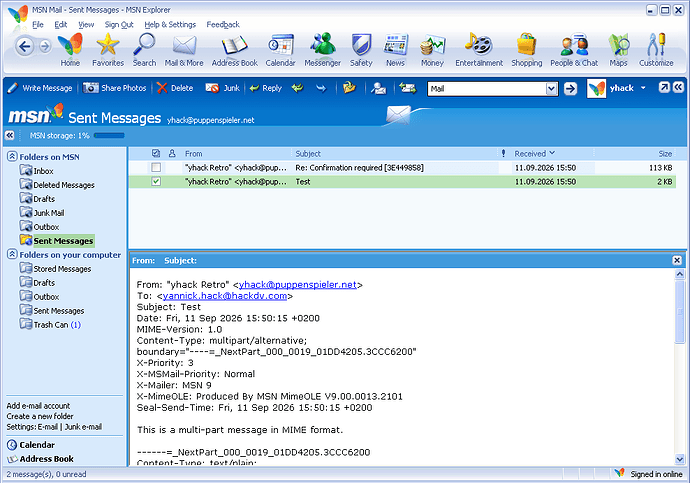Click the add contact person icon
This screenshot has height=483, width=690.
[x=378, y=88]
